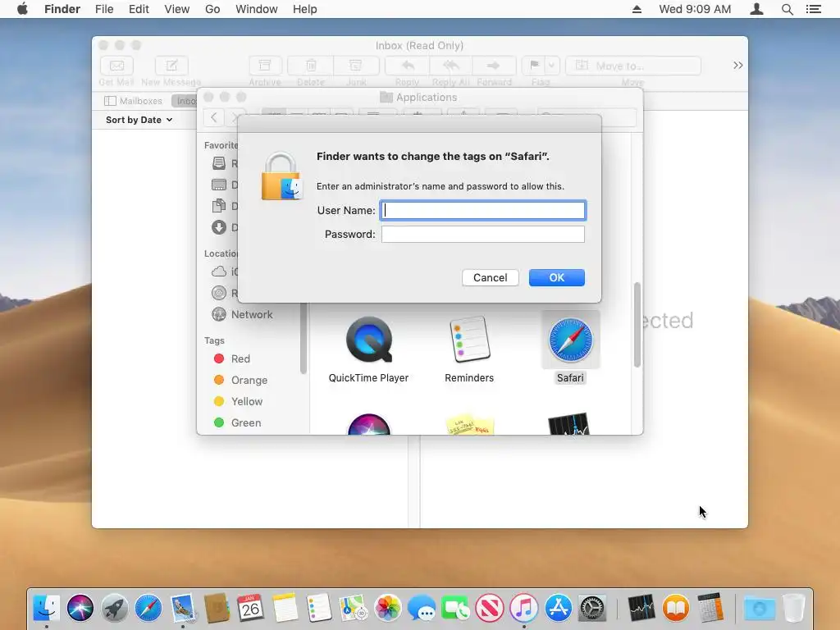
Task: Open the Edit menu
Action: (139, 9)
